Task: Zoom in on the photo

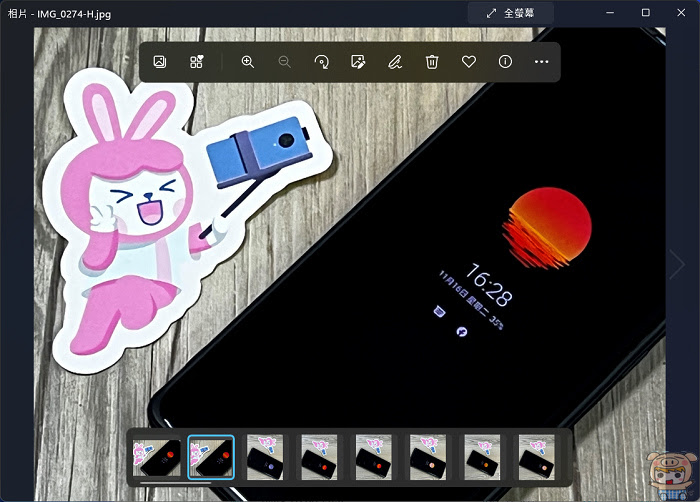Action: (x=248, y=62)
